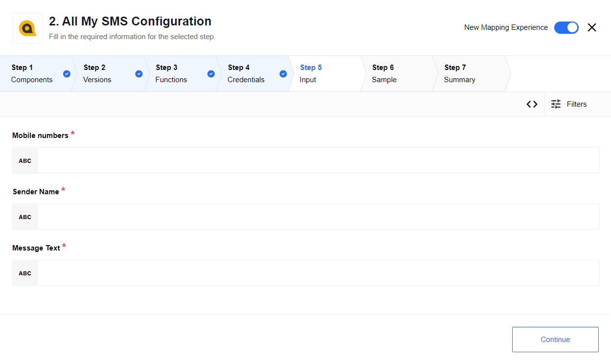Click the Continue button
This screenshot has width=611, height=364.
pyautogui.click(x=555, y=340)
